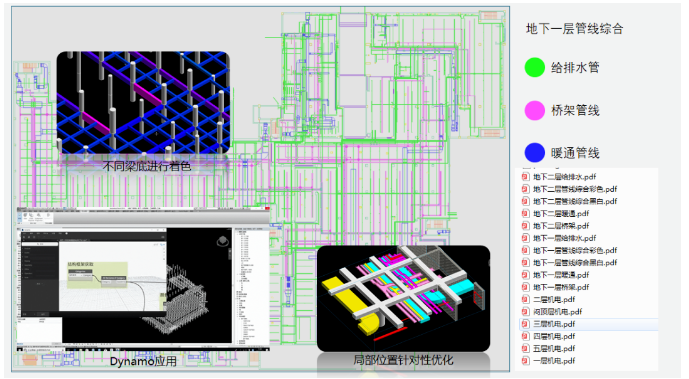The image size is (689, 379).
Task: Click the PDF icon beside 地下一层管线综合彩色.pdf
Action: point(525,251)
